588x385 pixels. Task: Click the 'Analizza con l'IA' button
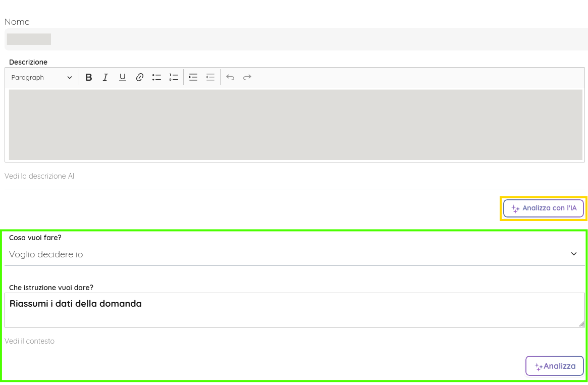point(543,208)
